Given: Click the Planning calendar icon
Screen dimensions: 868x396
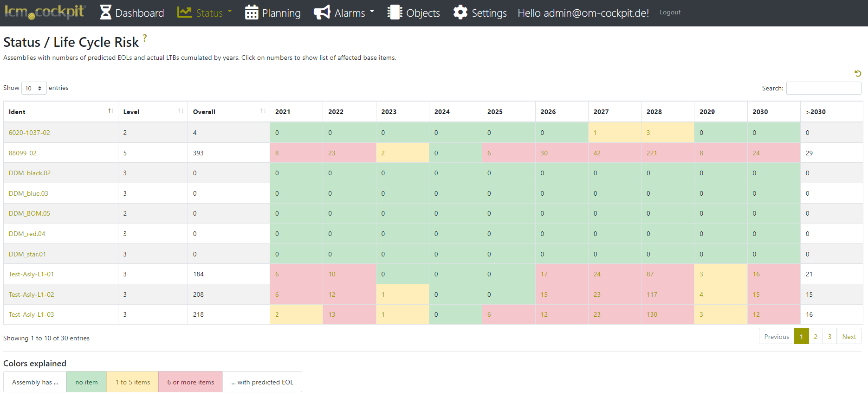Looking at the screenshot, I should pos(252,13).
